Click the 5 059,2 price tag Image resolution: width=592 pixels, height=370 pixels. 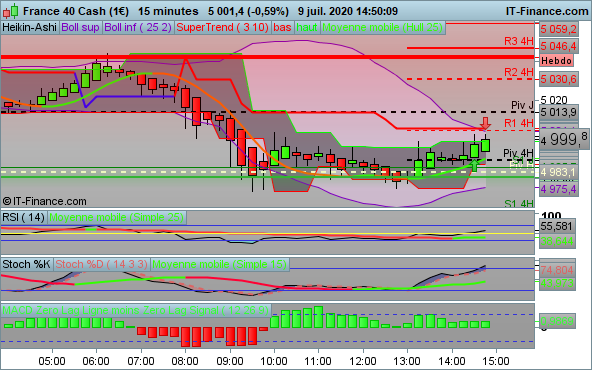point(558,29)
